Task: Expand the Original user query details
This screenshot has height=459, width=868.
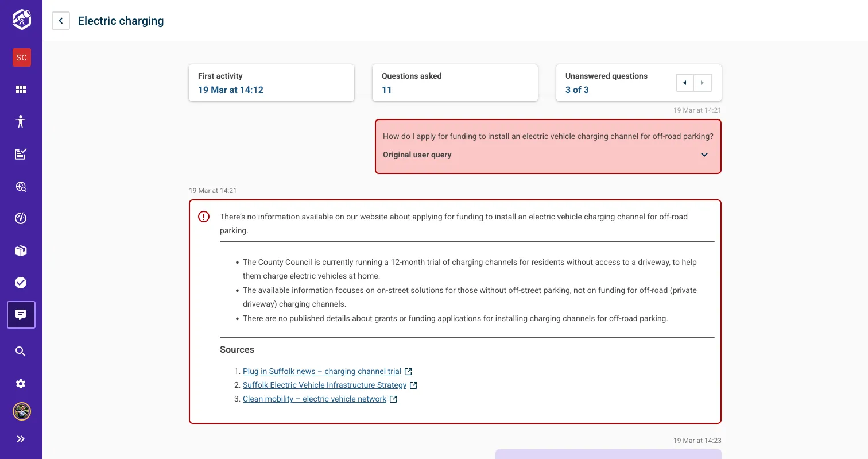Action: pos(704,155)
